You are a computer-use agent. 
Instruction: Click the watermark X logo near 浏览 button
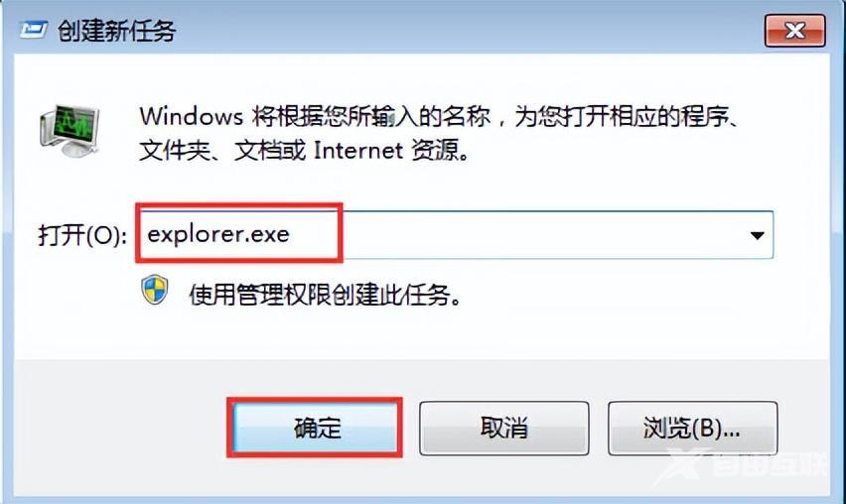coord(683,463)
